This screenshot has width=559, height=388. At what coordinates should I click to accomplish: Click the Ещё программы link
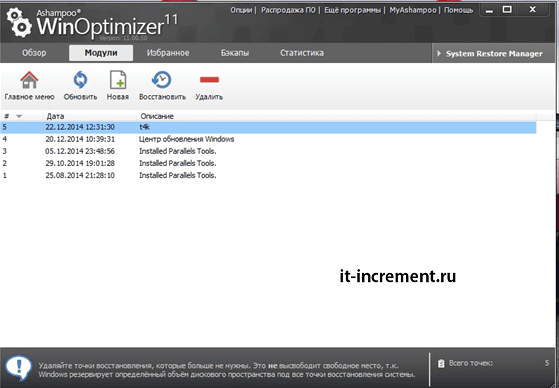352,10
